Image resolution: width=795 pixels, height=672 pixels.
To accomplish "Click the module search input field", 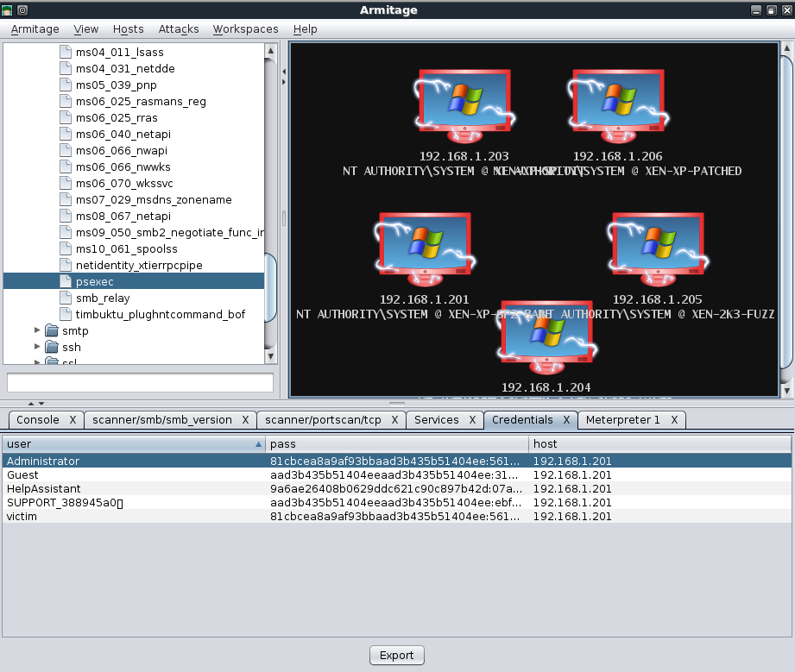I will point(140,383).
